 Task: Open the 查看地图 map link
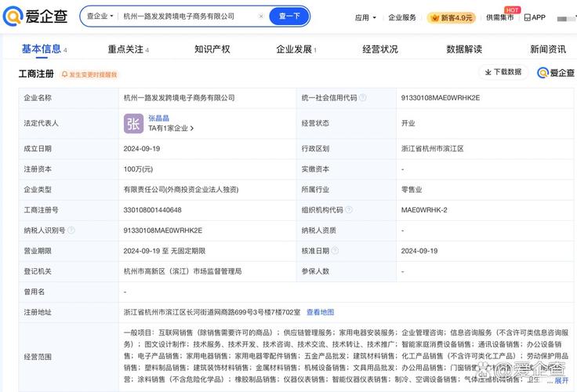320,312
